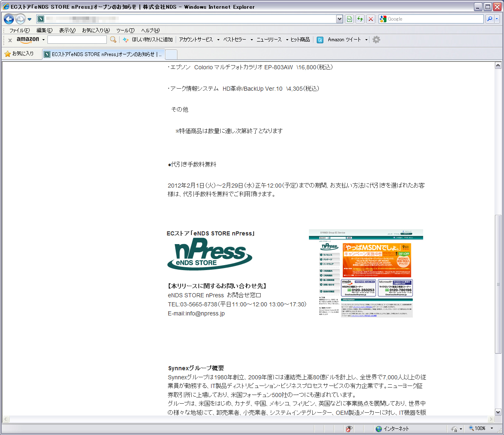
Task: Click the vertical scrollbar thumb
Action: (x=498, y=285)
